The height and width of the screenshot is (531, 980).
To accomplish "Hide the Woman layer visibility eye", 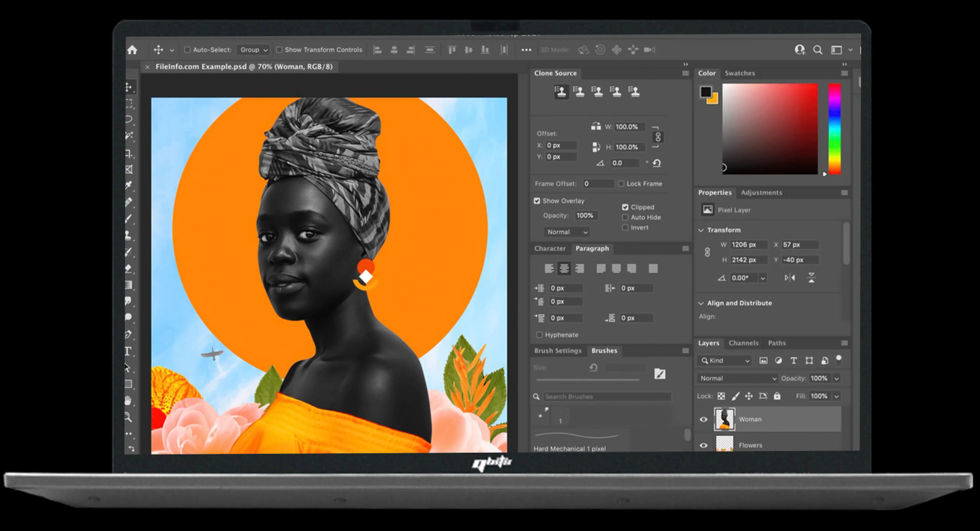I will pyautogui.click(x=703, y=419).
